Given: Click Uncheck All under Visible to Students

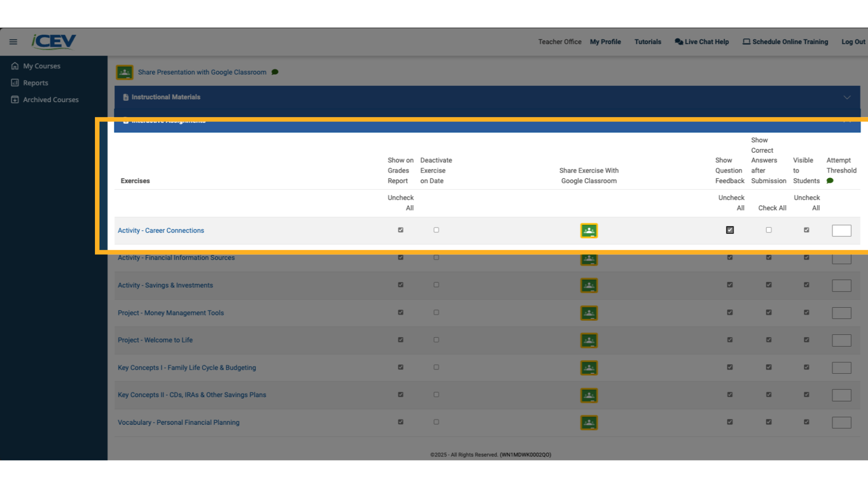Looking at the screenshot, I should pos(807,203).
